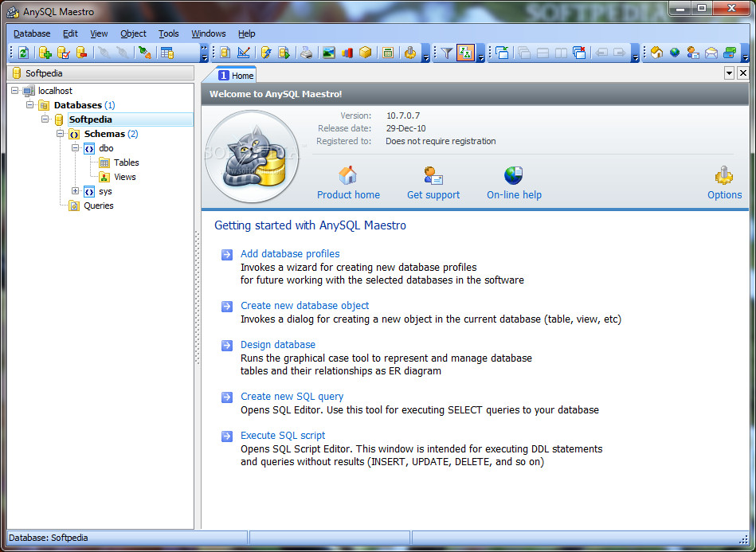Click the colored plug connection icon
Screen dimensions: 756x552
pyautogui.click(x=144, y=53)
